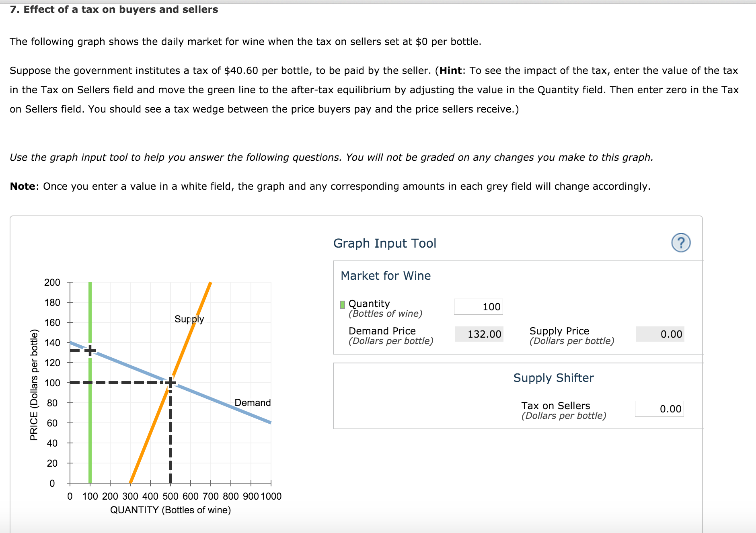This screenshot has height=533, width=756.
Task: Click the PRICE (Dollars per bottle) axis label
Action: tap(34, 385)
